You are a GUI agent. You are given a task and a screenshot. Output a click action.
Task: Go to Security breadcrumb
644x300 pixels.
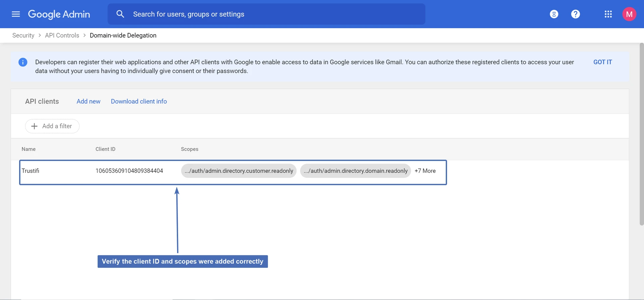click(23, 35)
